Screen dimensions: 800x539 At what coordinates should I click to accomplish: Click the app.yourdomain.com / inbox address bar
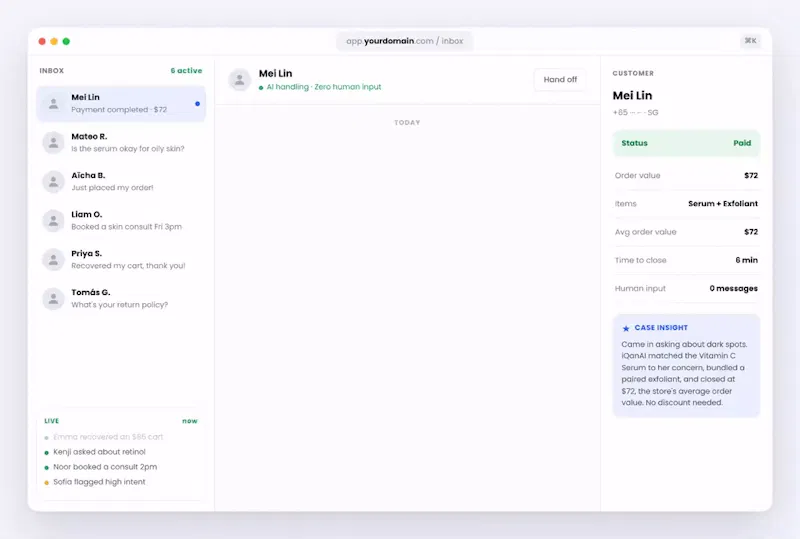[x=405, y=41]
